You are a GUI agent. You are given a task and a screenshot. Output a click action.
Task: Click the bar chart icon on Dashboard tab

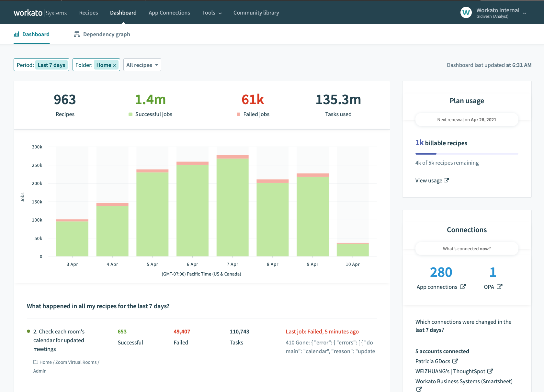coord(16,34)
